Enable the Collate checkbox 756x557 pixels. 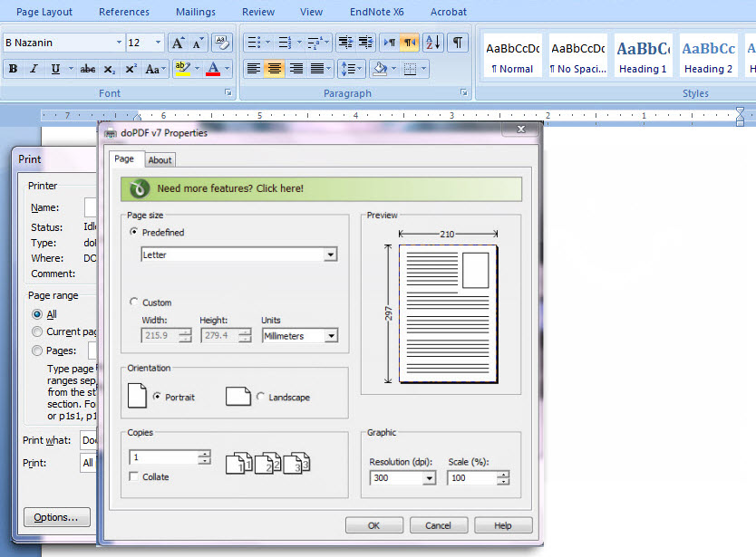click(134, 477)
